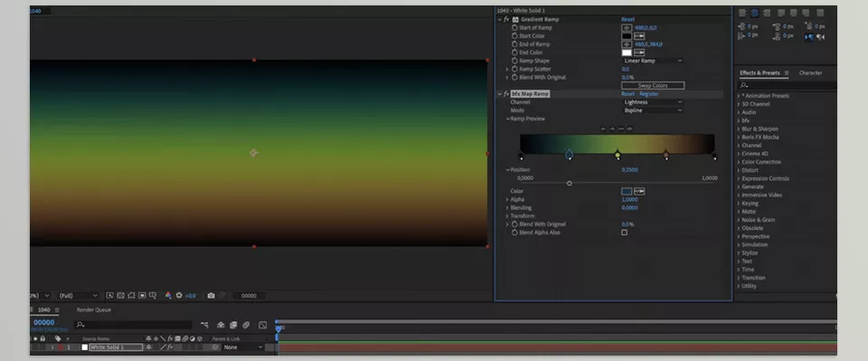The width and height of the screenshot is (868, 361).
Task: Toggle the Start of Ramp stopwatch
Action: [514, 28]
